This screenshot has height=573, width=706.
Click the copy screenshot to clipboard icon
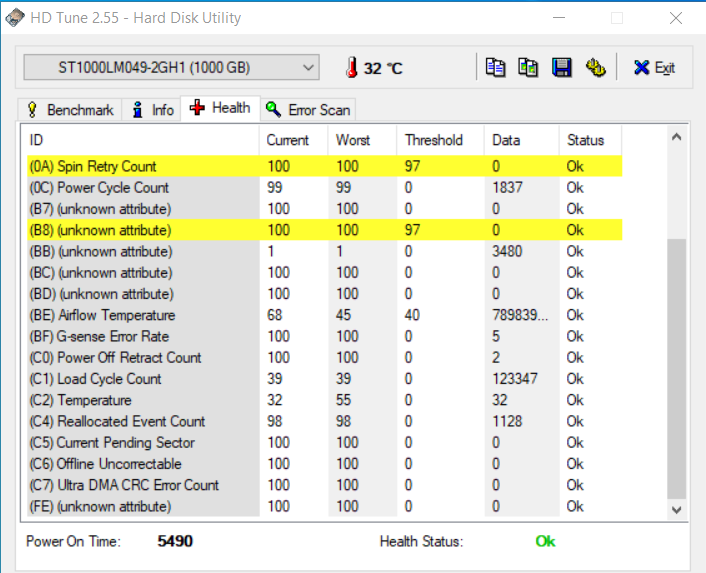(528, 68)
